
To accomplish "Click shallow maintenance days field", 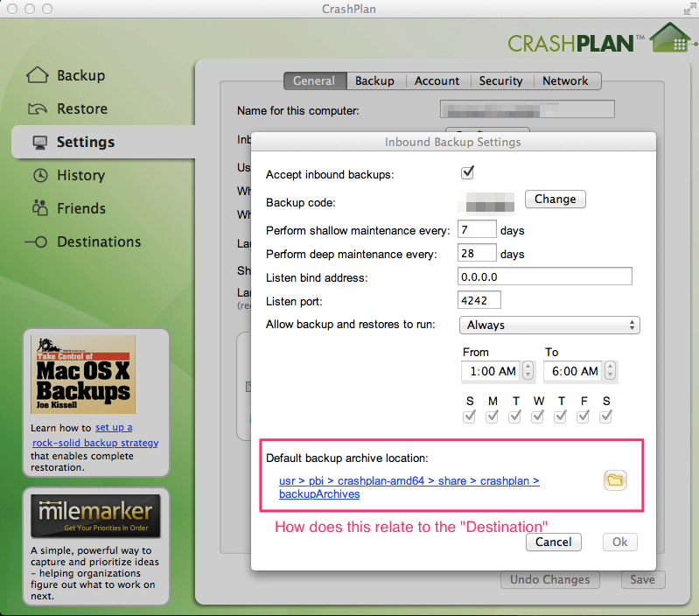I will click(x=477, y=229).
